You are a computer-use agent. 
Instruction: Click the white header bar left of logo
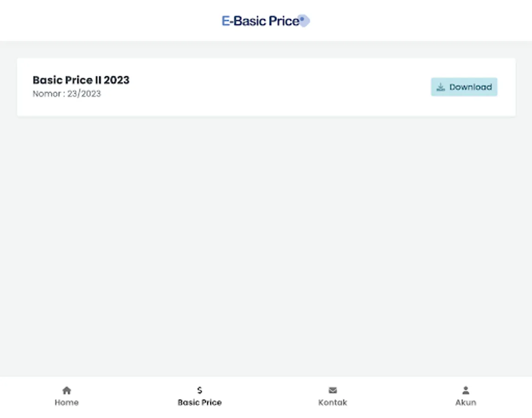(x=107, y=20)
